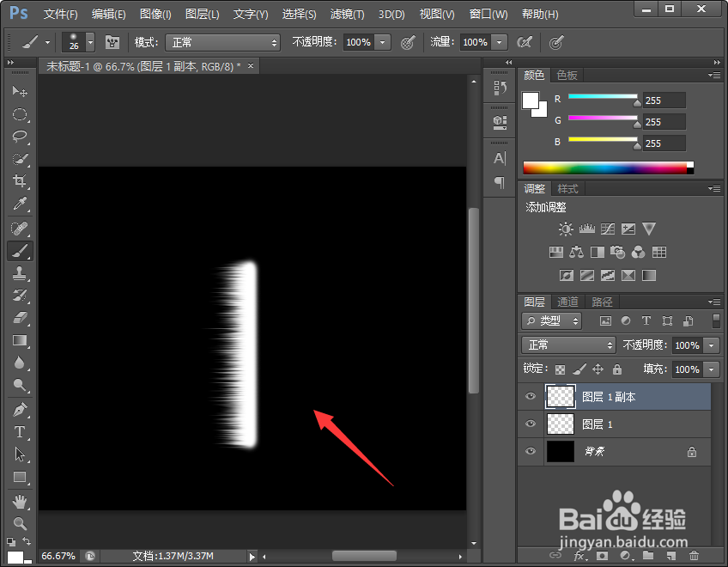Image resolution: width=728 pixels, height=567 pixels.
Task: Select the Elliptical Marquee tool
Action: pos(20,114)
